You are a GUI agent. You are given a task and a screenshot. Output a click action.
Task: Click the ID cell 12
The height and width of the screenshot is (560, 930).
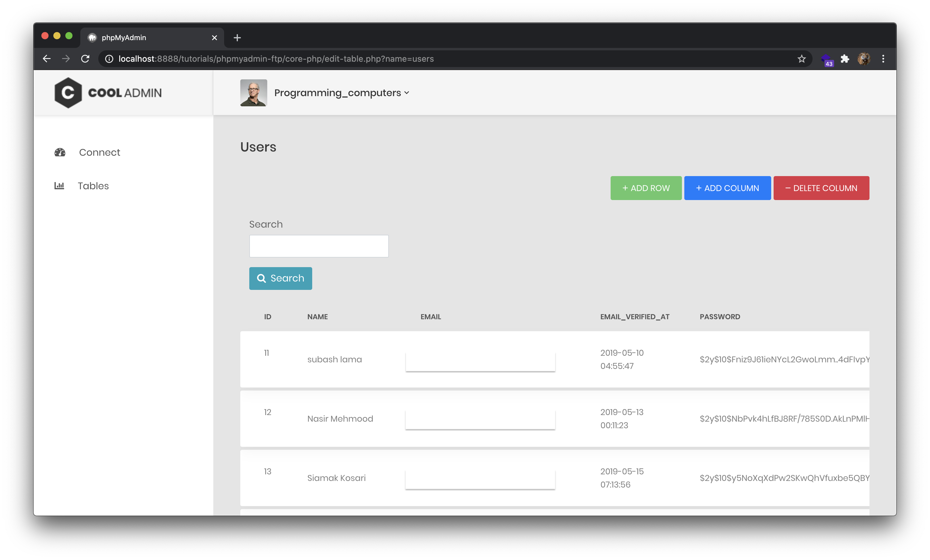(268, 412)
